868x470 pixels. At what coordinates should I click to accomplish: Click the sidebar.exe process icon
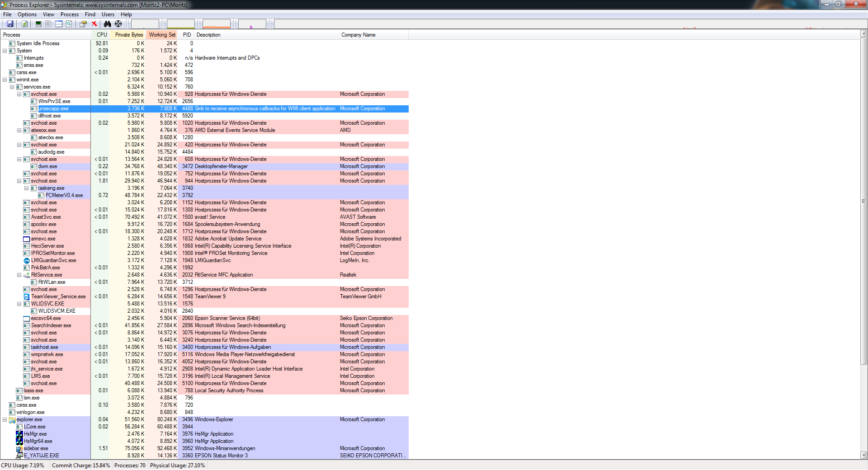[x=19, y=448]
